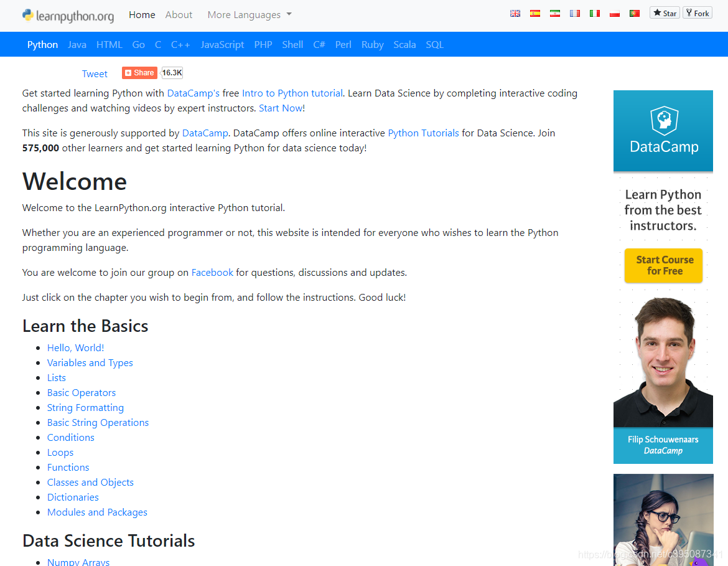Switch language via UK flag
This screenshot has width=728, height=566.
(515, 14)
